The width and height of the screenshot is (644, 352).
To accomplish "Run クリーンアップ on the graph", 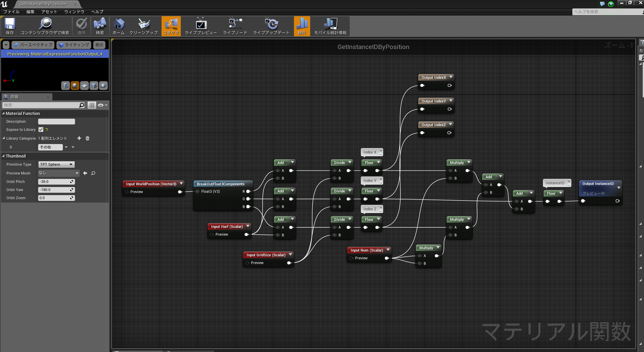I will coord(143,26).
